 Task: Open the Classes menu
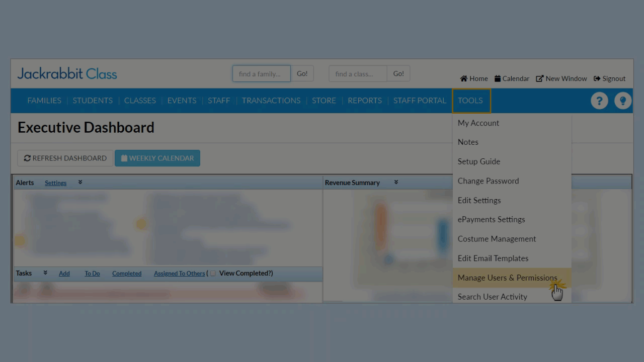coord(140,101)
